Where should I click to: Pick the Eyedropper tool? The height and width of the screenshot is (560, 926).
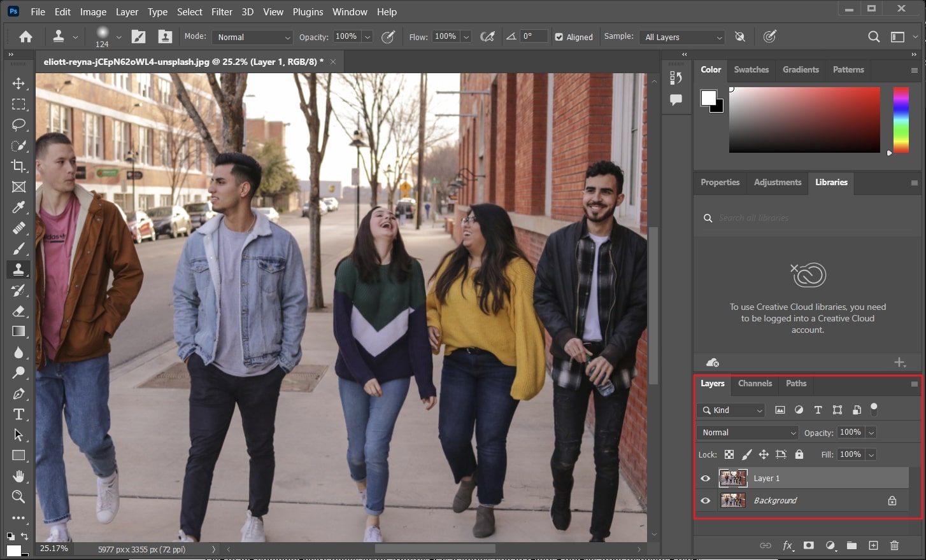pyautogui.click(x=18, y=207)
